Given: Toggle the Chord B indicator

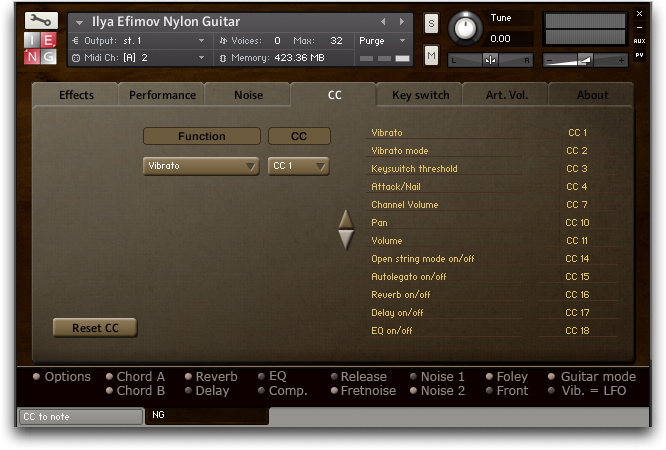Looking at the screenshot, I should (109, 390).
